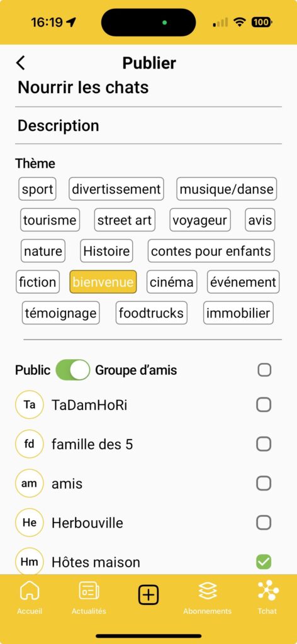Check the amis group checkbox
The image size is (297, 644).
[264, 484]
